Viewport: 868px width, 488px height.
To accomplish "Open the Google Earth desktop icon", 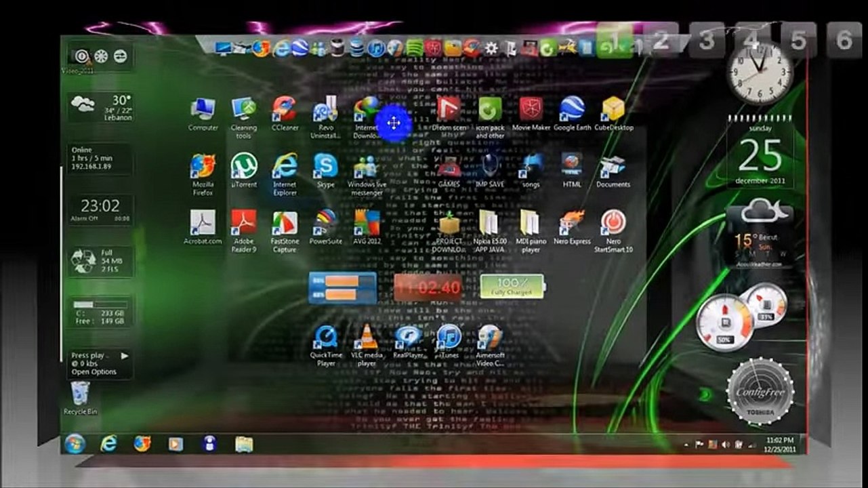I will click(x=573, y=113).
